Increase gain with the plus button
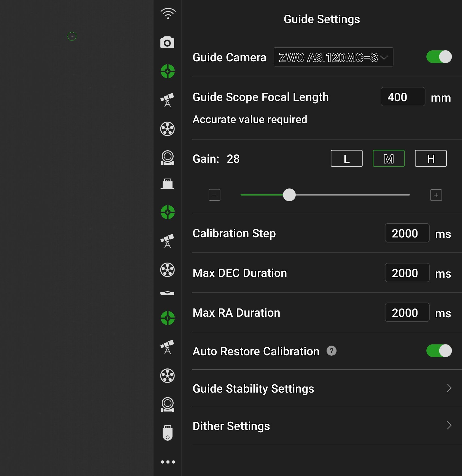The height and width of the screenshot is (476, 462). pyautogui.click(x=436, y=195)
